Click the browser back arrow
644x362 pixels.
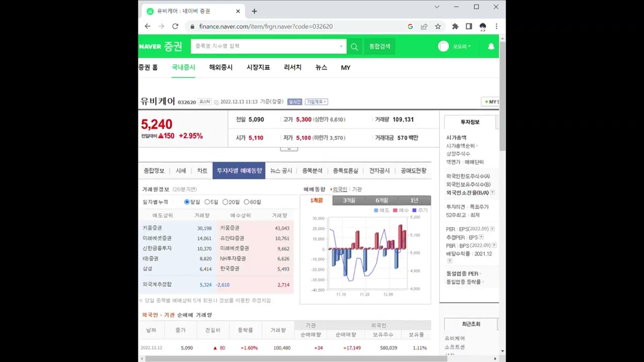pos(147,26)
